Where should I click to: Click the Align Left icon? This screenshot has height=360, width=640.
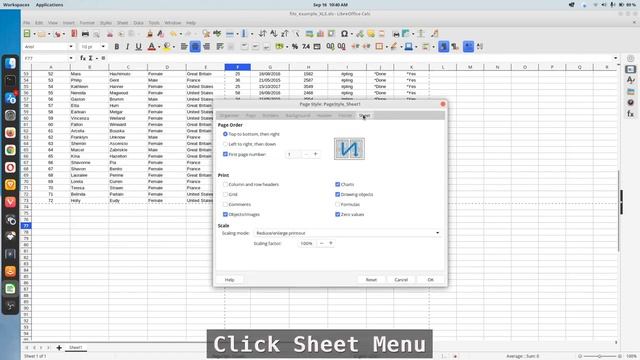click(184, 47)
